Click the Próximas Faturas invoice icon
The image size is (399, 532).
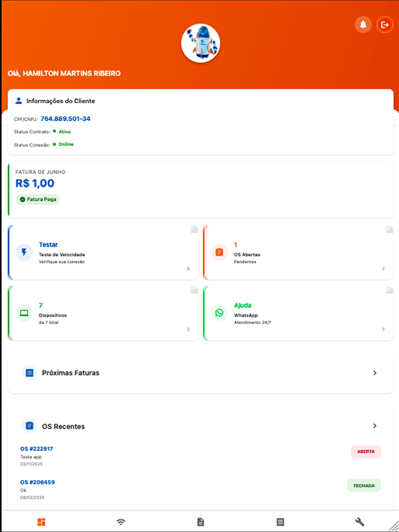[29, 373]
